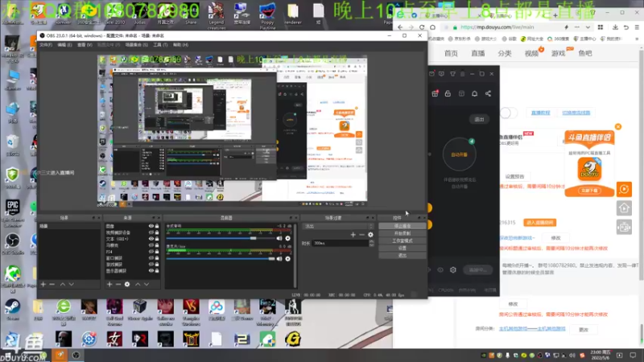Remove scene transition with the minus icon

[x=361, y=235]
